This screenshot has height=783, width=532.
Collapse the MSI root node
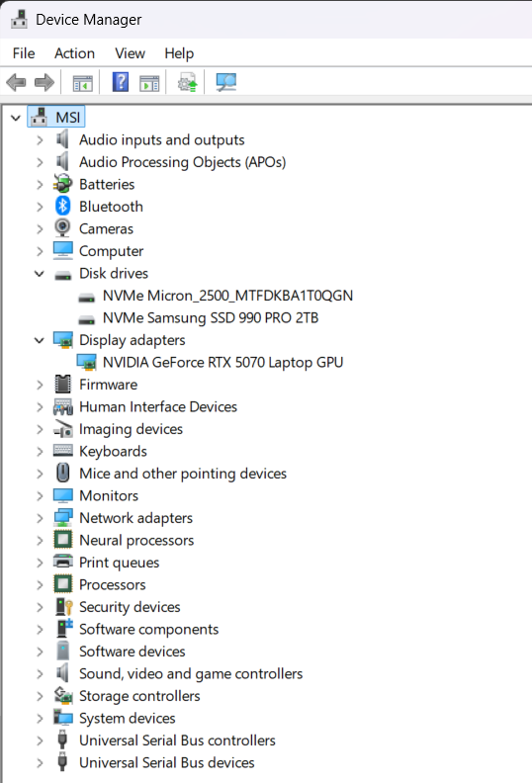pos(16,118)
